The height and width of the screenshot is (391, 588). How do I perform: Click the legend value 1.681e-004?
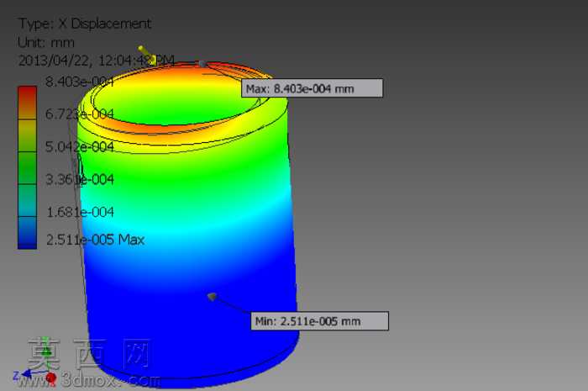80,212
